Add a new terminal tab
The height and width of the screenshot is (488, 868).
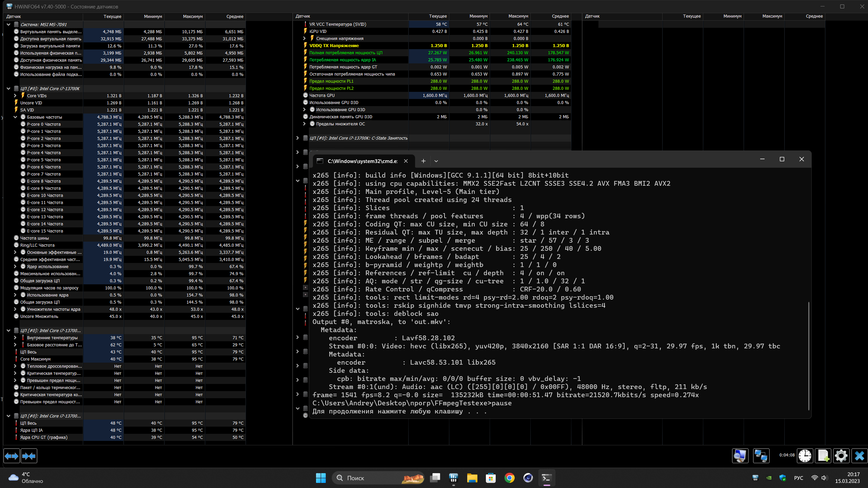tap(423, 161)
